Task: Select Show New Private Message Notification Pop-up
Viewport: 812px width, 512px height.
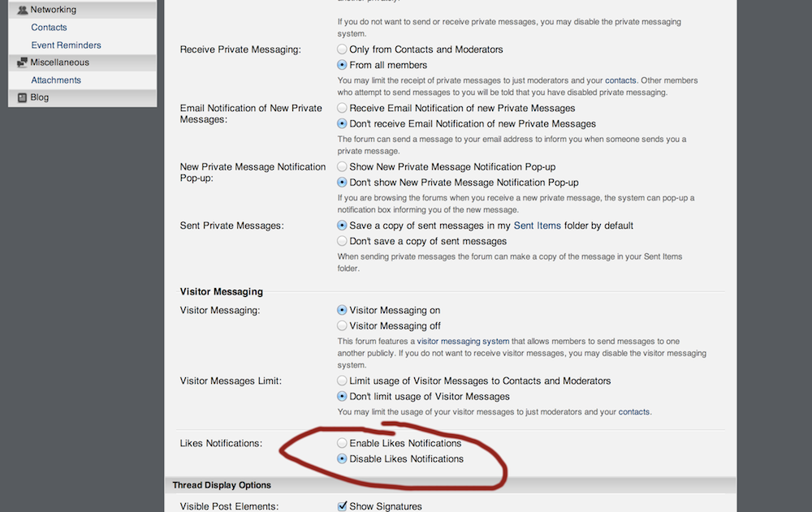Action: tap(342, 166)
